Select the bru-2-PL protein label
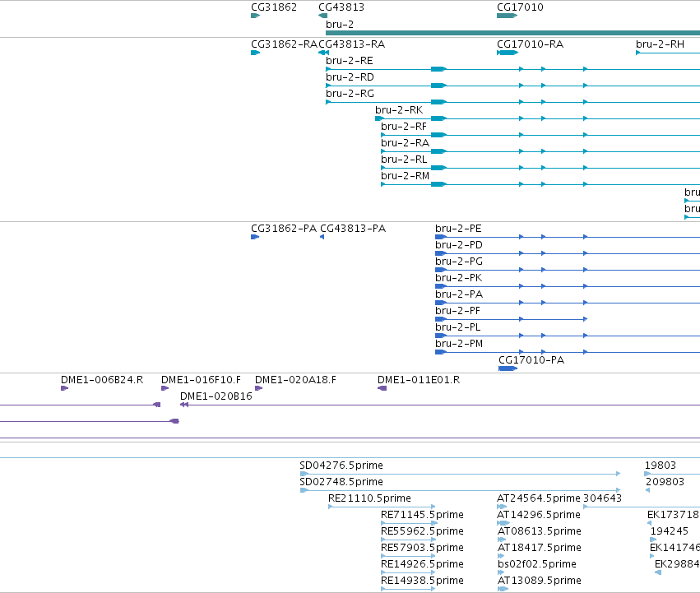This screenshot has height=593, width=700. [x=457, y=327]
